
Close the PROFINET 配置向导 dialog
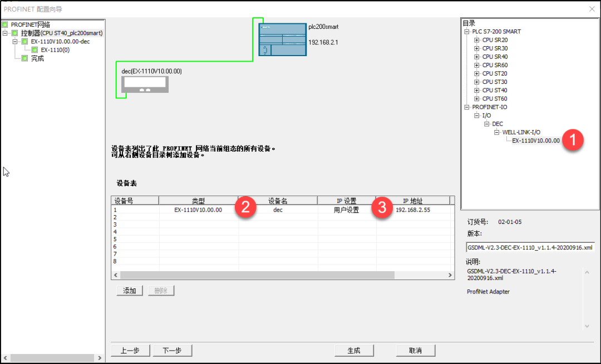coord(592,9)
